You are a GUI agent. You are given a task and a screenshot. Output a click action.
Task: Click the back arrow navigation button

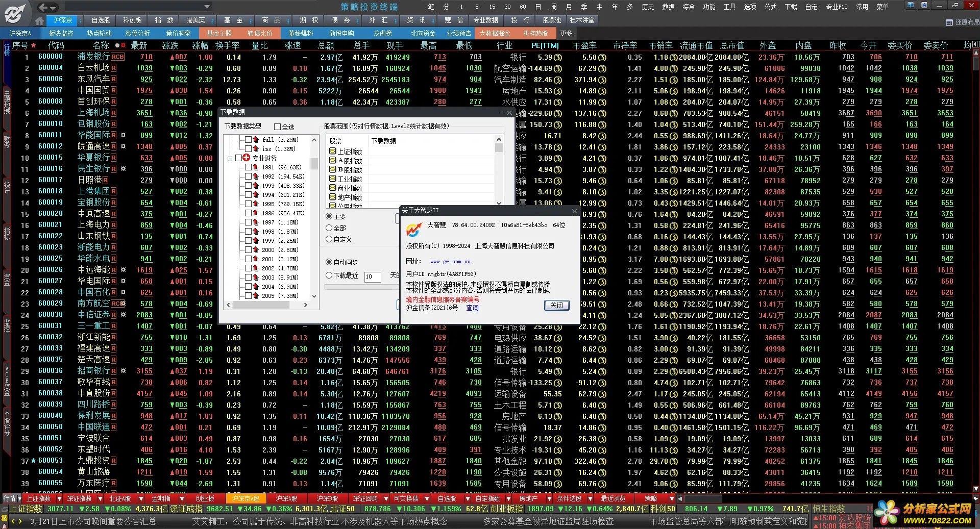[43, 7]
